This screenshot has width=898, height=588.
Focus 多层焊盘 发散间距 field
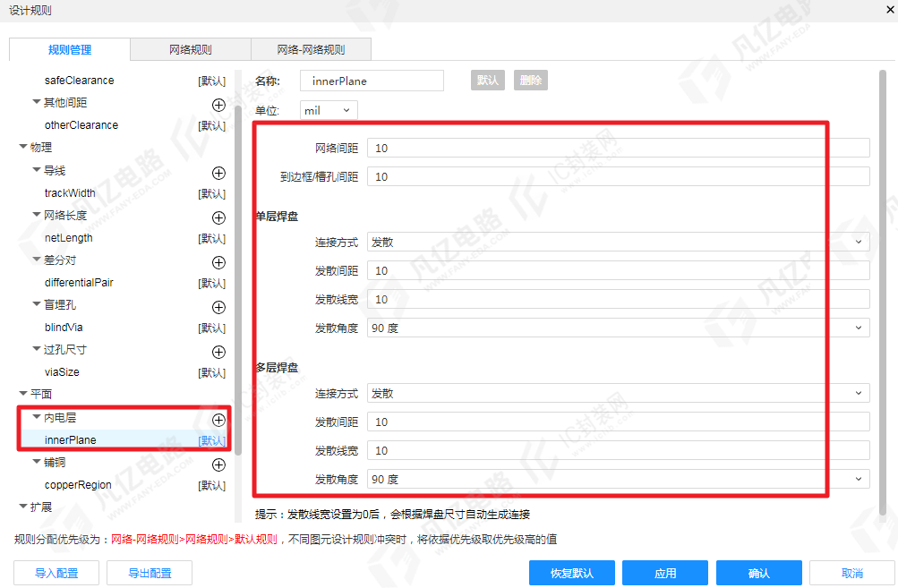coord(619,422)
